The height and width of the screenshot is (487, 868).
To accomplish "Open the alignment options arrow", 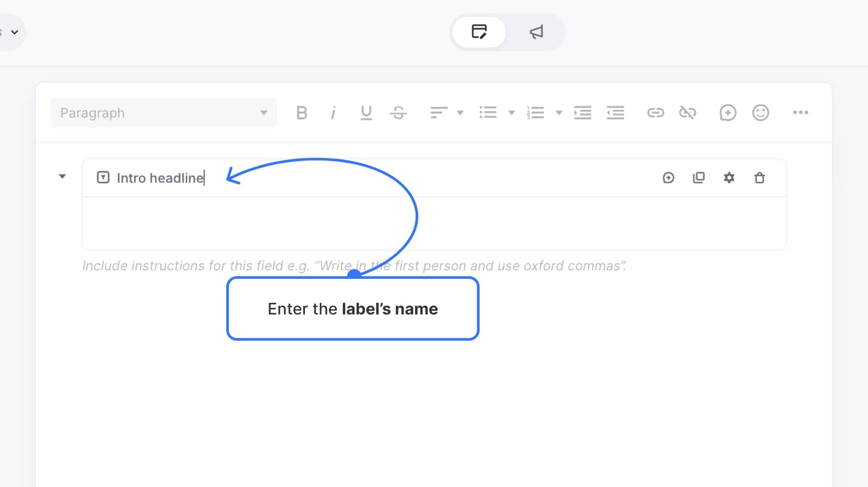I will pos(460,113).
